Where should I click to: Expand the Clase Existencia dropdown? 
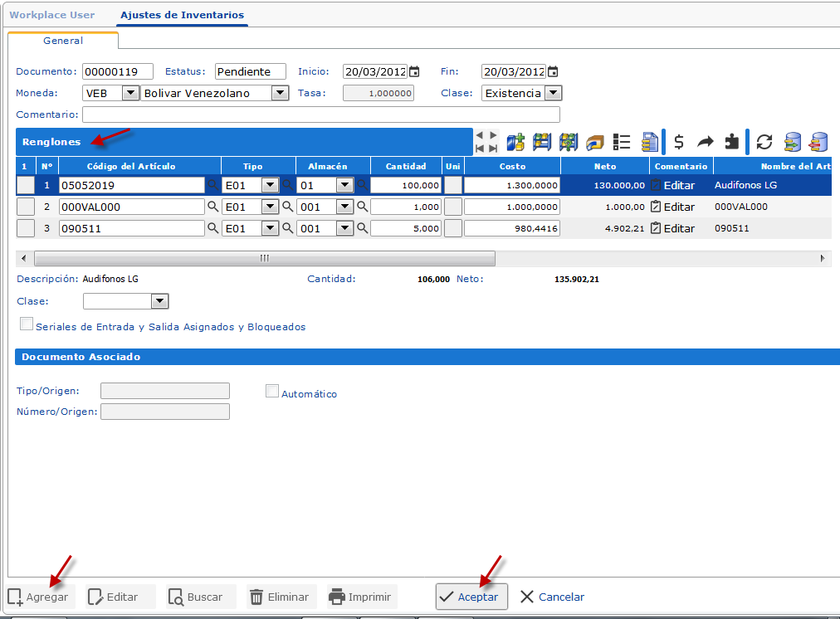[553, 93]
